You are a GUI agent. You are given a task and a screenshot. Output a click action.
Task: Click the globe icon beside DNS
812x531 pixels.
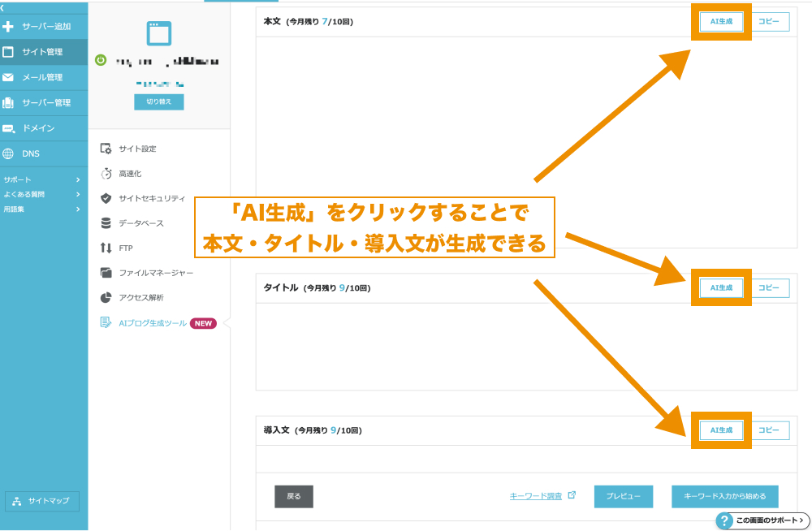[8, 154]
